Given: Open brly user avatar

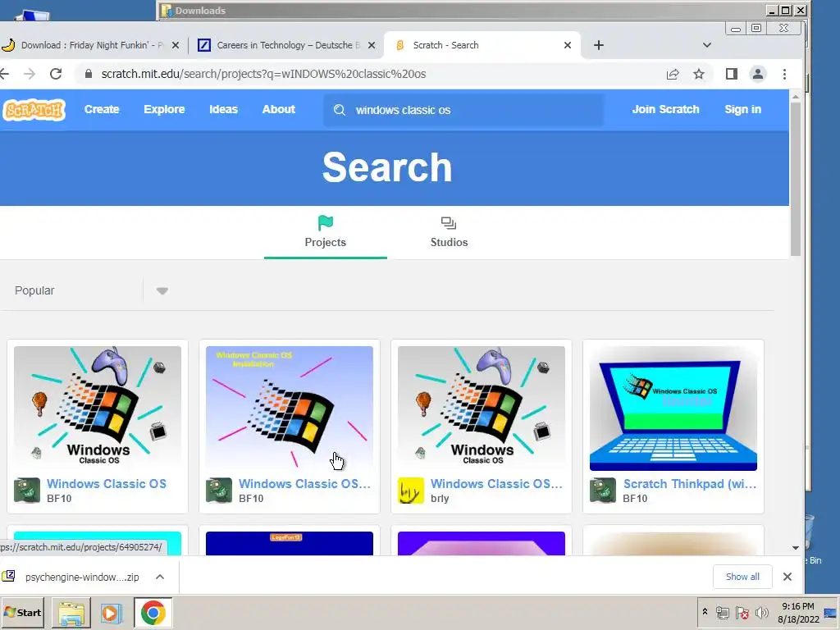Looking at the screenshot, I should click(x=411, y=491).
